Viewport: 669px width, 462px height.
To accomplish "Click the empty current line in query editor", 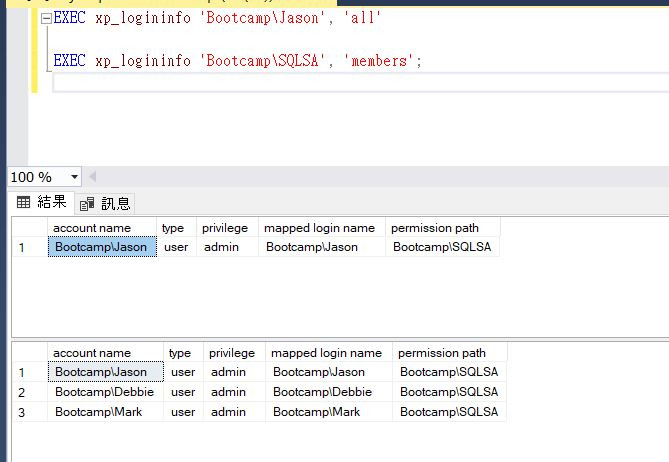I will pos(361,82).
